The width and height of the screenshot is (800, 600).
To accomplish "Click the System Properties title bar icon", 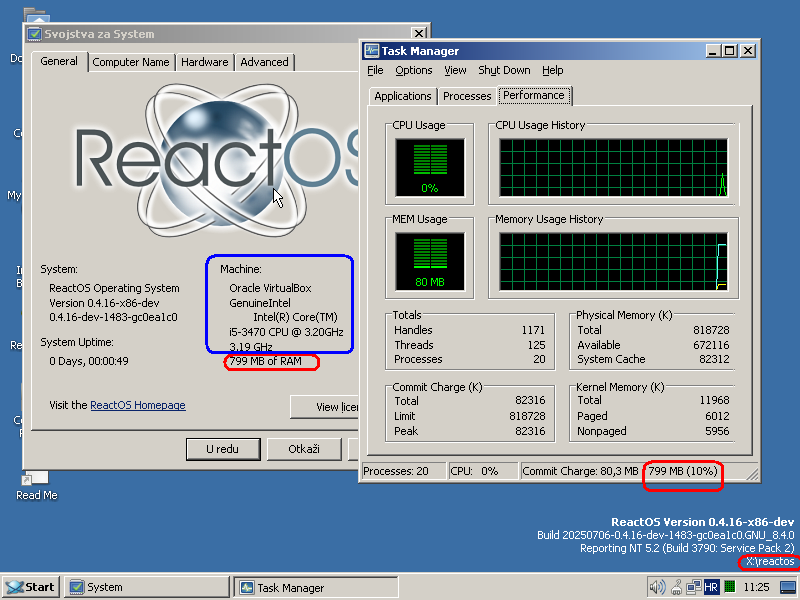I will point(34,34).
